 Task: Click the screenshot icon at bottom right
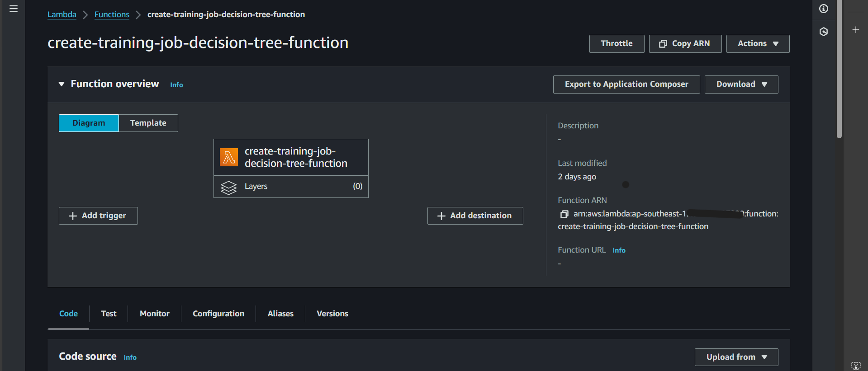856,366
